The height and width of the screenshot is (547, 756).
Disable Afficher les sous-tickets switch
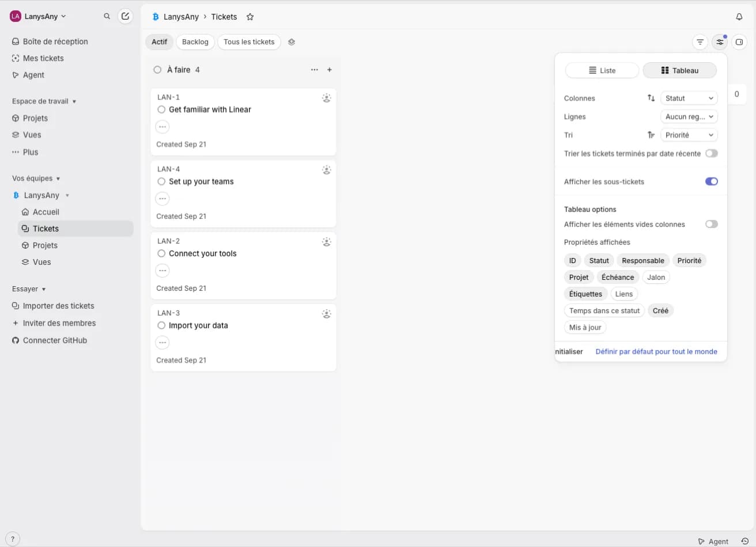(712, 181)
